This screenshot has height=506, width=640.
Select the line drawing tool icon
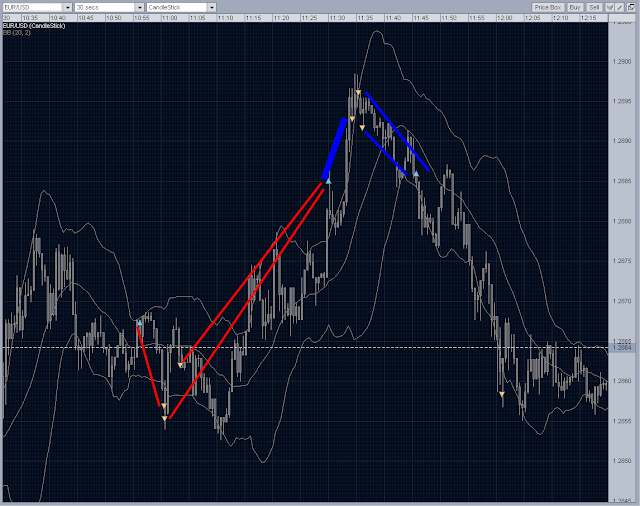tap(620, 7)
